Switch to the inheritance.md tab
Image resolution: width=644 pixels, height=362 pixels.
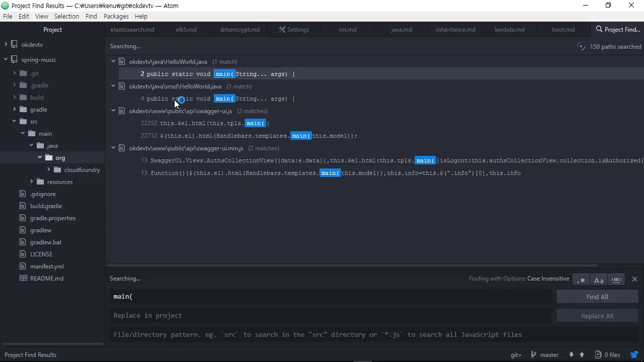(455, 30)
